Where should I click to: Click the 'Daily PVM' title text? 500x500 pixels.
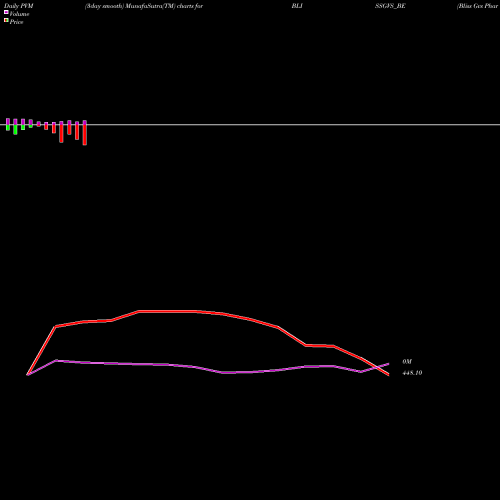point(18,6)
